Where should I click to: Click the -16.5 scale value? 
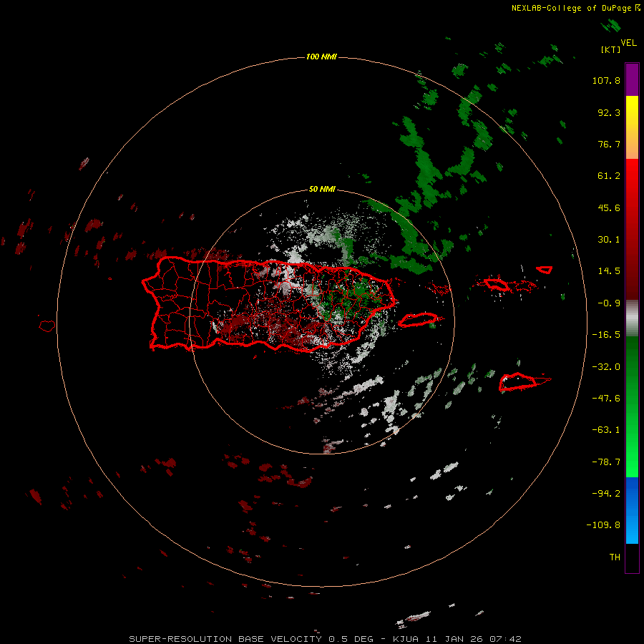[606, 335]
